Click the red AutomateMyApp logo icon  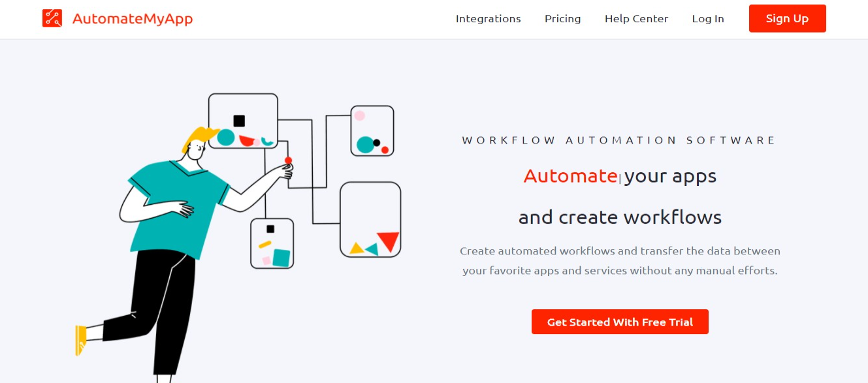[52, 18]
